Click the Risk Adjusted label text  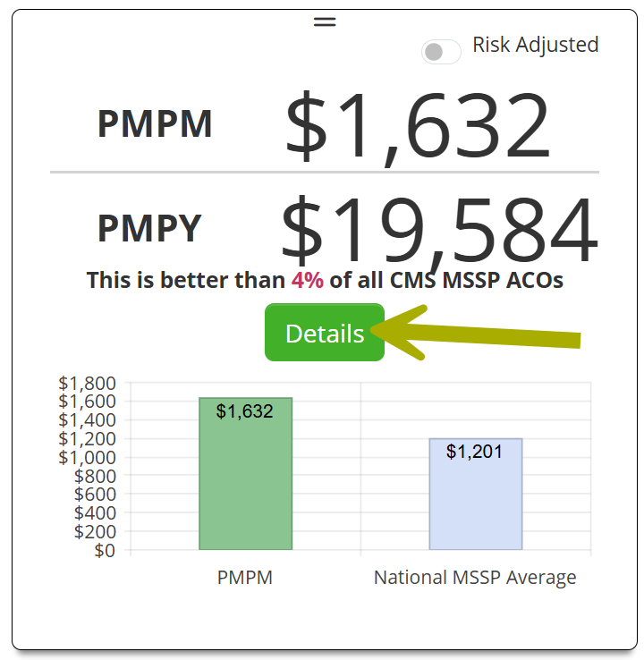click(x=535, y=45)
